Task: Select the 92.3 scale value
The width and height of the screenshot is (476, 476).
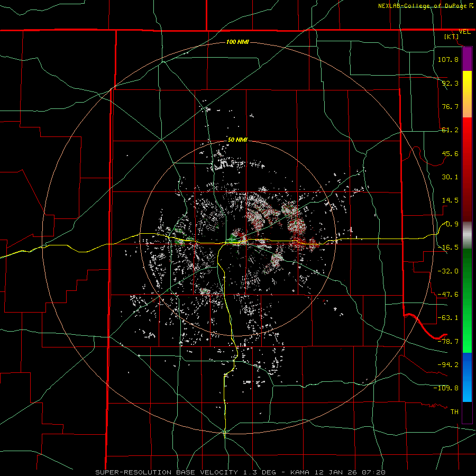Action: (x=450, y=83)
